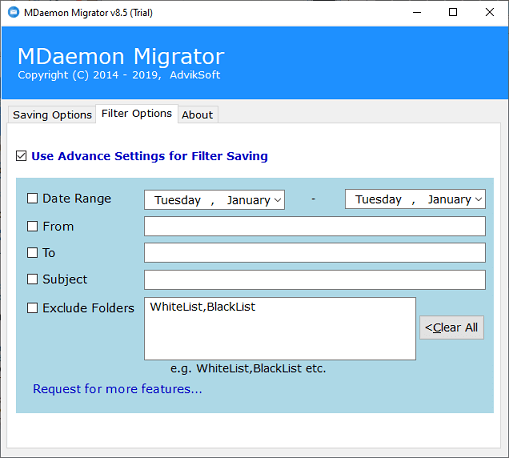Select the Filter Options tab
The image size is (509, 458).
click(x=137, y=114)
